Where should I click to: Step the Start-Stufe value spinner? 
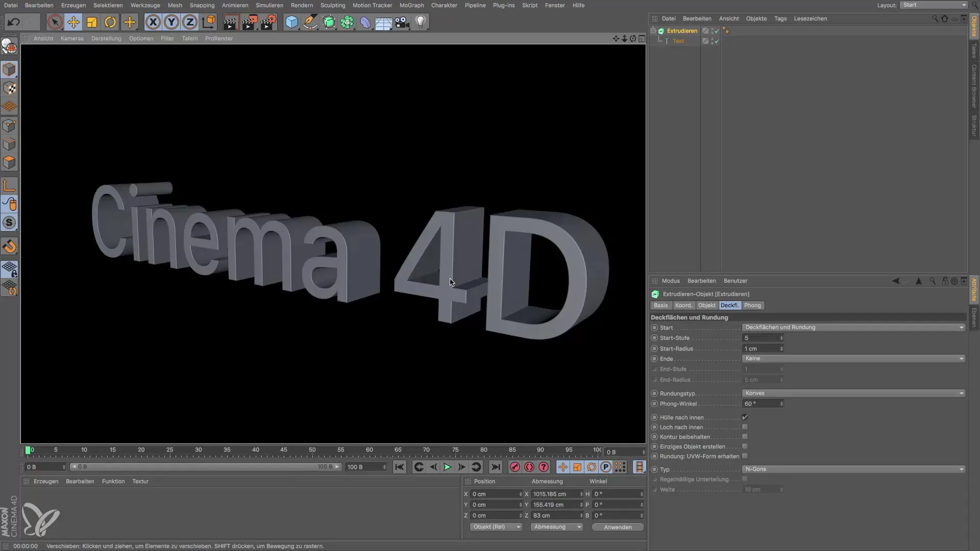781,338
